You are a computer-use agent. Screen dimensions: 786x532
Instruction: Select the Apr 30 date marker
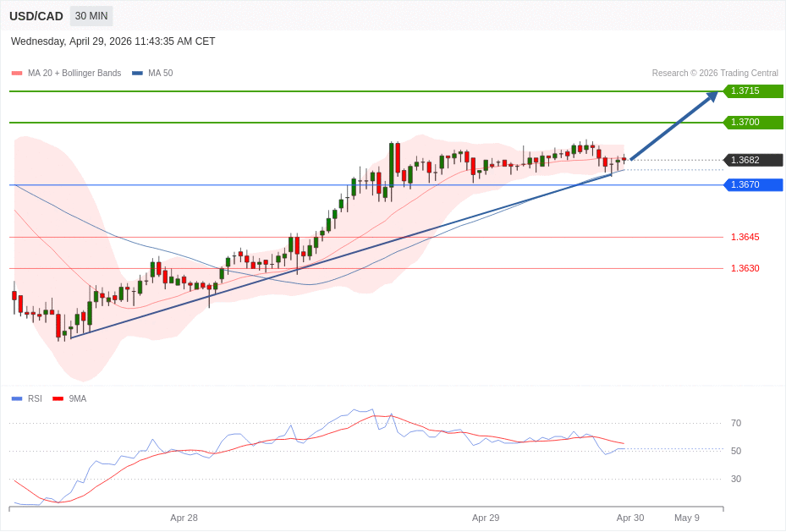tap(630, 518)
